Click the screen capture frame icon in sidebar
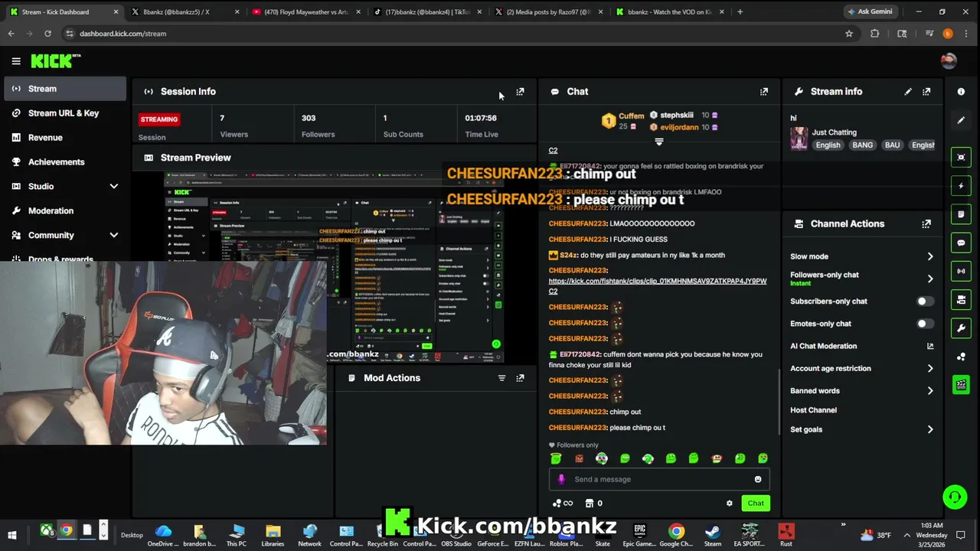 [961, 158]
